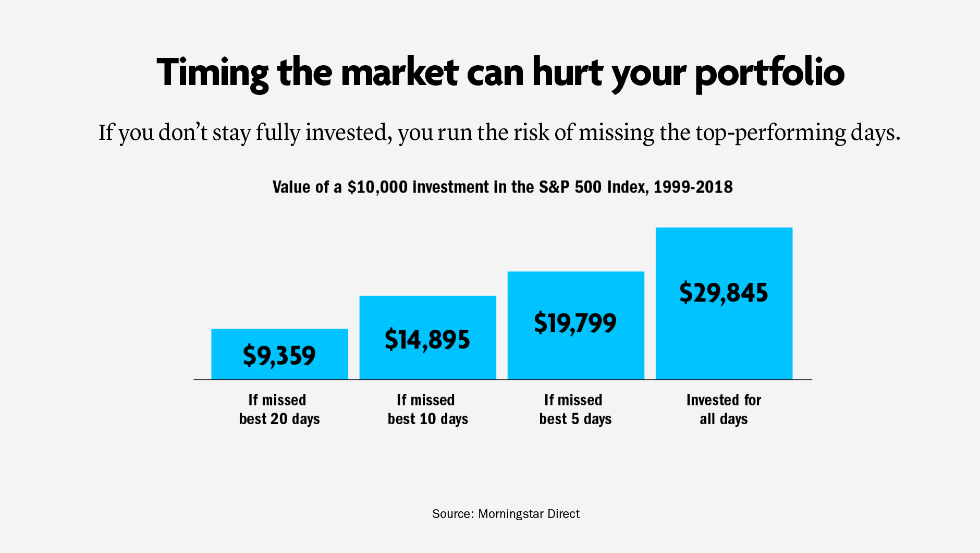
Task: Click the "If missed best 5 days" axis label
Action: [x=575, y=410]
